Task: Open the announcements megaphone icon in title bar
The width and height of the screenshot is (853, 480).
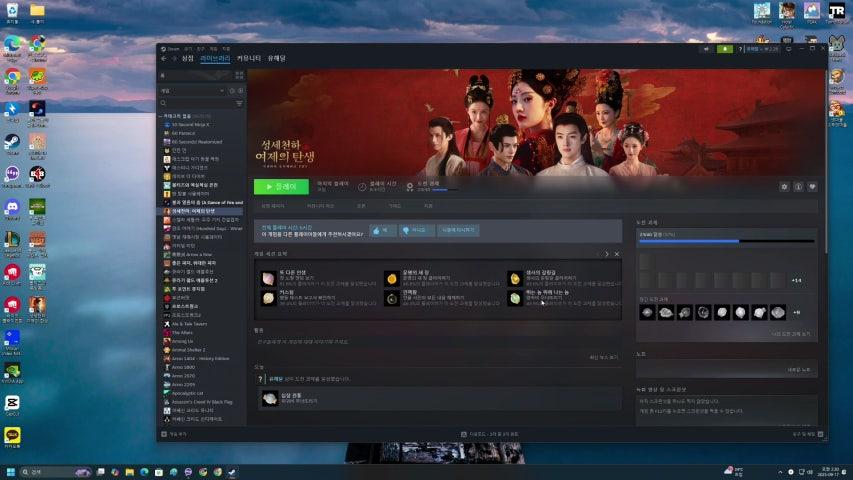Action: pos(706,49)
